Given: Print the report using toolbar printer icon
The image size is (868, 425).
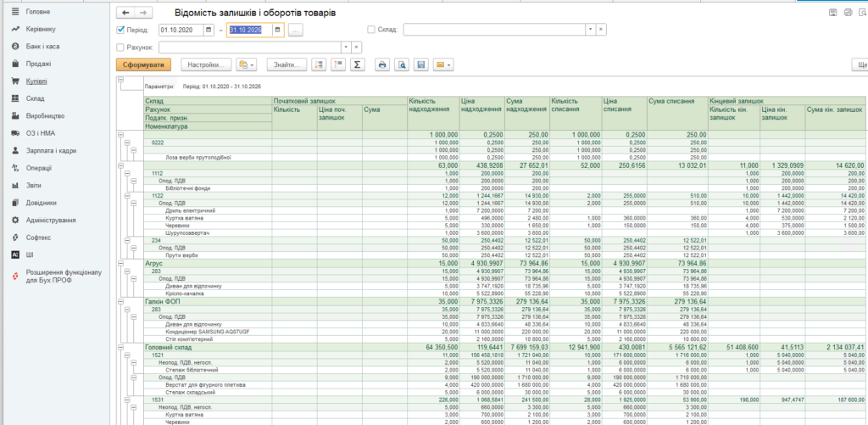Looking at the screenshot, I should [x=382, y=64].
